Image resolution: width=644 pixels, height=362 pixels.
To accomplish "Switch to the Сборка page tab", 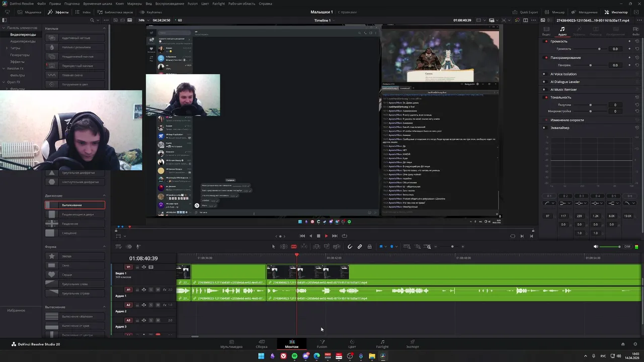I will pos(262,344).
